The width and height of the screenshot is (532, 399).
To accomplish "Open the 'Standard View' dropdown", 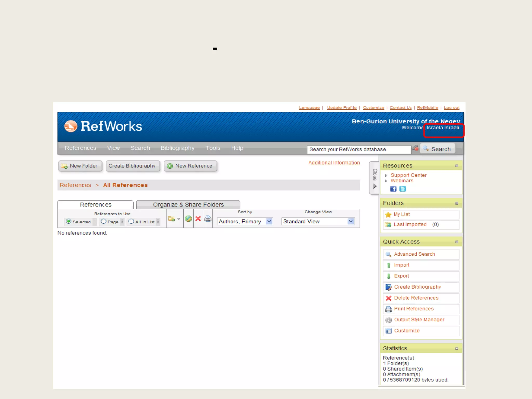I will pos(318,221).
